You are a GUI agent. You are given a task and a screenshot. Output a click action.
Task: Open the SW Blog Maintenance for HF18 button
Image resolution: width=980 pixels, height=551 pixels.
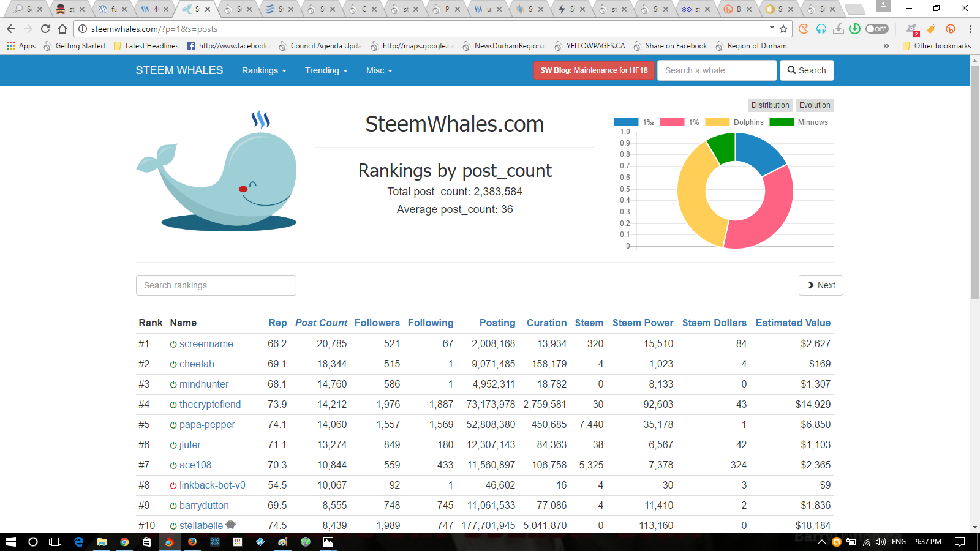coord(594,70)
